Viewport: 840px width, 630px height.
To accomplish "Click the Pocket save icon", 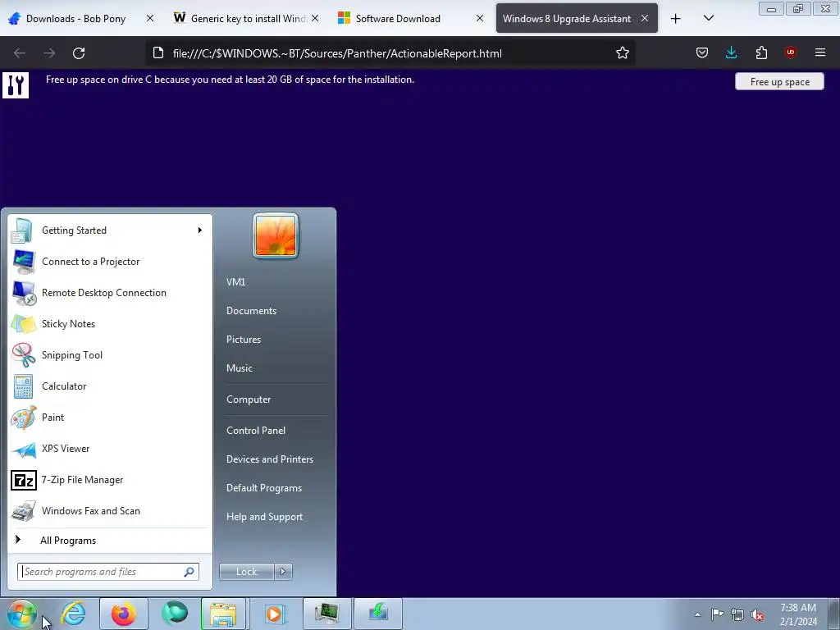I will pos(702,52).
